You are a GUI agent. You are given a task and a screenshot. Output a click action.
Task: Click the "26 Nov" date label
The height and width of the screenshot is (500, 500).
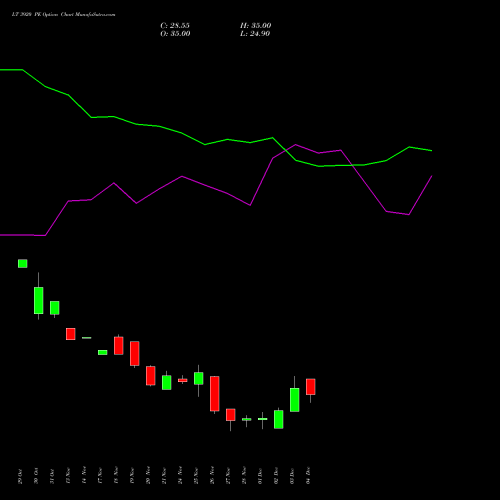tap(212, 475)
